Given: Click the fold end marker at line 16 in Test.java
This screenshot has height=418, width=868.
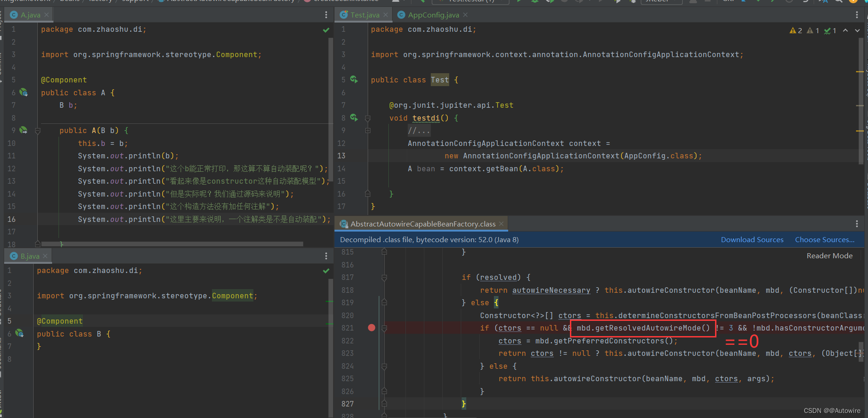Looking at the screenshot, I should pos(368,194).
